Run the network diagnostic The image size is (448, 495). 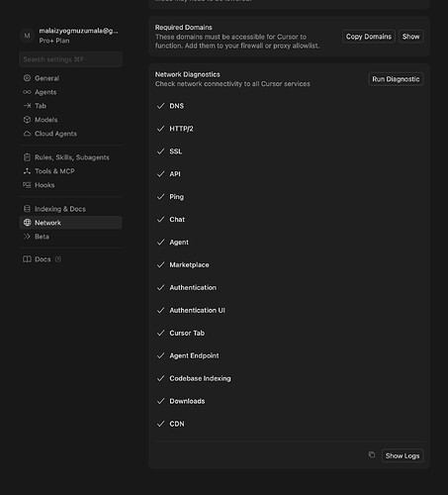[x=396, y=79]
